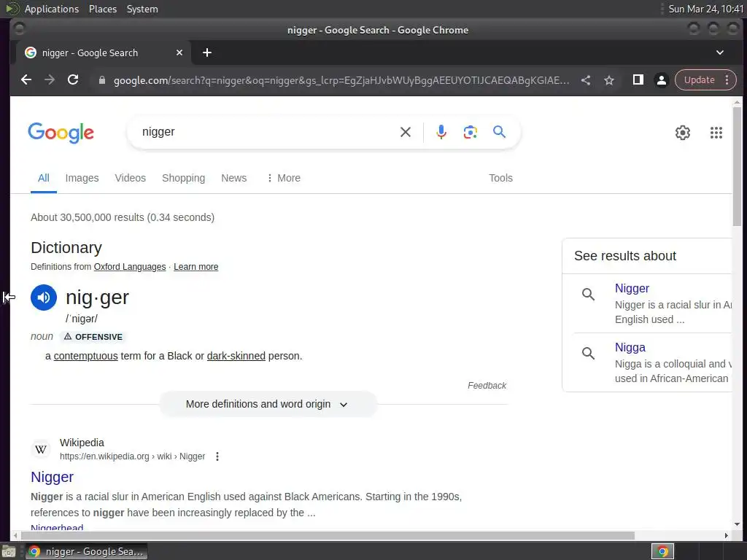Image resolution: width=747 pixels, height=560 pixels.
Task: Click the scroll down arrow button
Action: point(737,524)
